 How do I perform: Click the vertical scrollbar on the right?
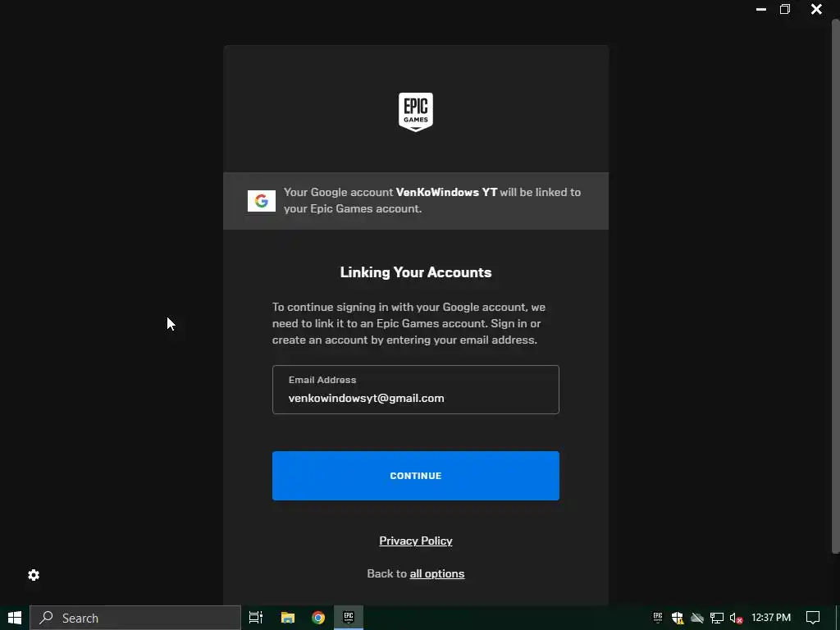pyautogui.click(x=835, y=286)
